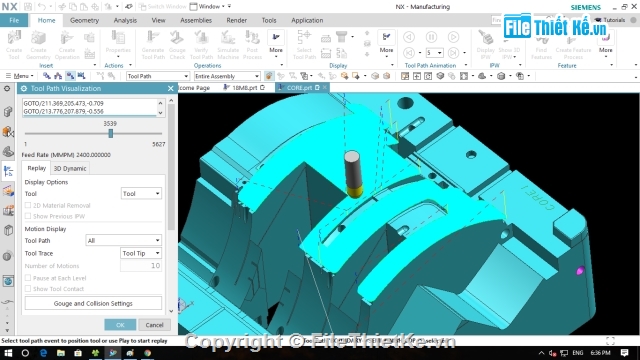Viewport: 640px width, 360px height.
Task: Open the Tool display dropdown
Action: click(x=141, y=193)
